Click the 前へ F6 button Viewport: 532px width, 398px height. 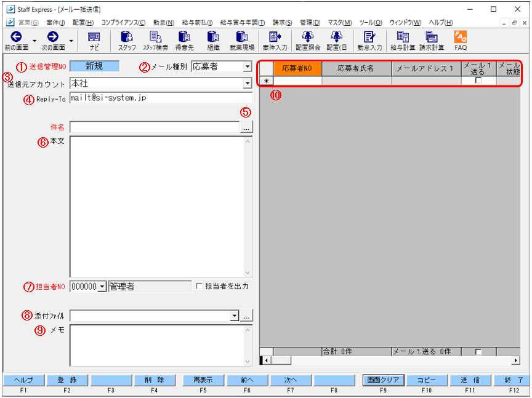(247, 380)
